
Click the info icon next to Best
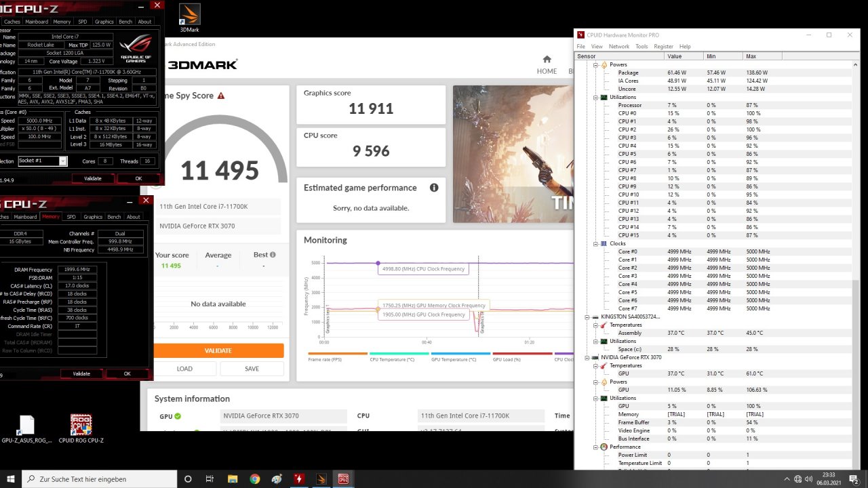point(273,255)
